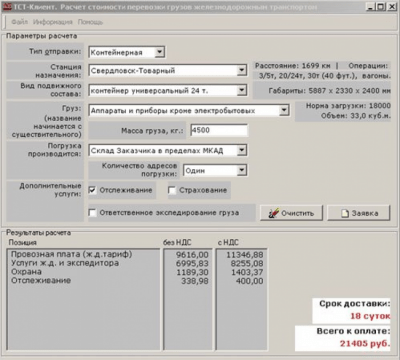The image size is (400, 360).
Task: Click the 11346,88 value with НДС
Action: pos(245,255)
